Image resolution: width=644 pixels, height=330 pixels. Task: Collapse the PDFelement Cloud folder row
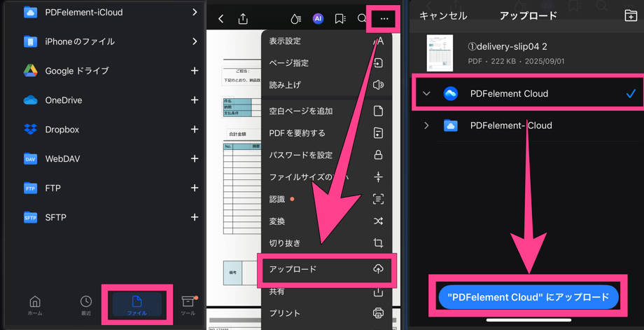tap(426, 93)
